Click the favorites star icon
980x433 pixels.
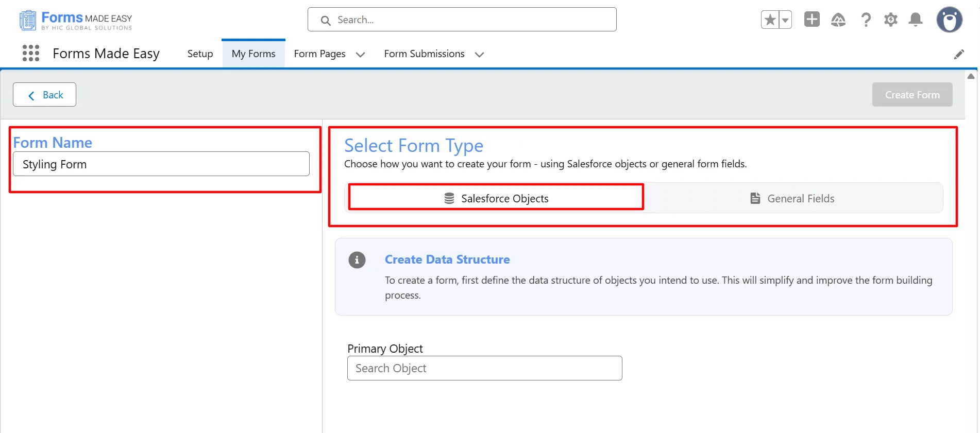770,20
